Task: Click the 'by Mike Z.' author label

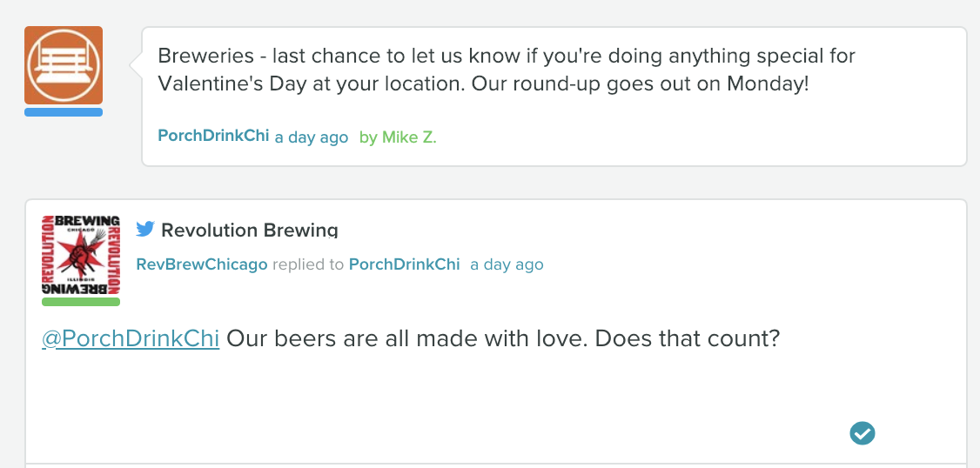Action: coord(398,137)
